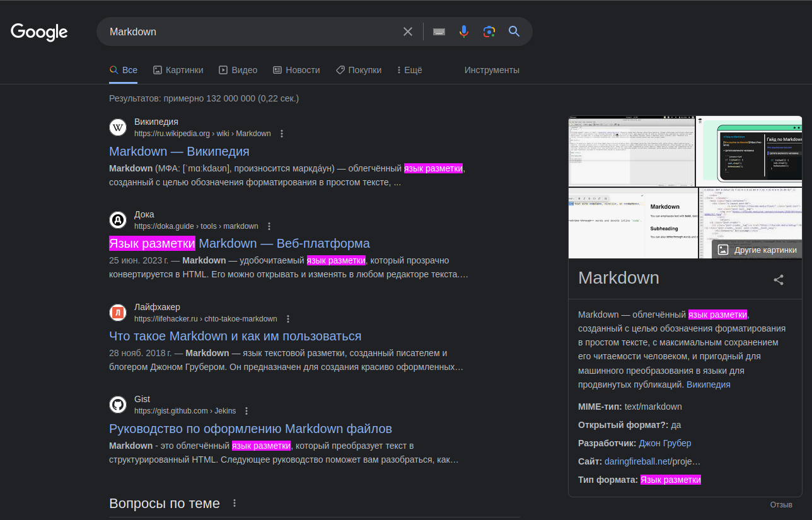812x520 pixels.
Task: Click the Язык разметки format type link
Action: [671, 480]
